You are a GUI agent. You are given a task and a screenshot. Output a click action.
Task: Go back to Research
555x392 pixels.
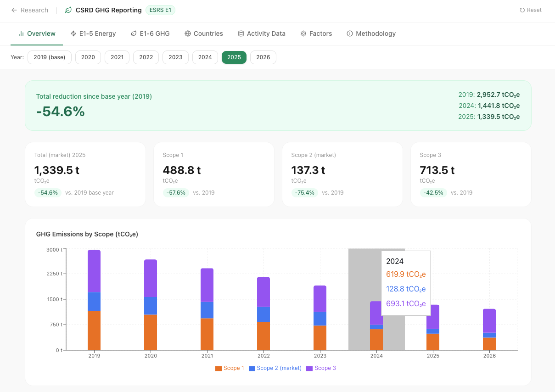click(x=30, y=10)
